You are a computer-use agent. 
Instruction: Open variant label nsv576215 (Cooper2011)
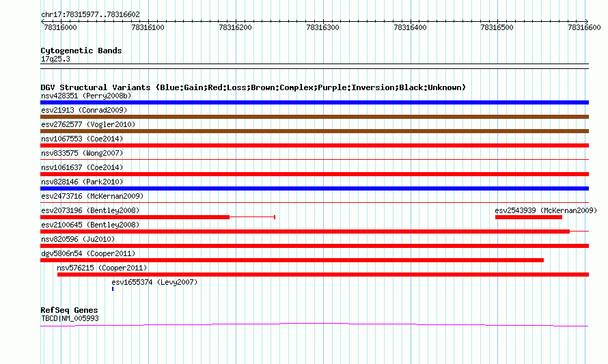pyautogui.click(x=102, y=268)
